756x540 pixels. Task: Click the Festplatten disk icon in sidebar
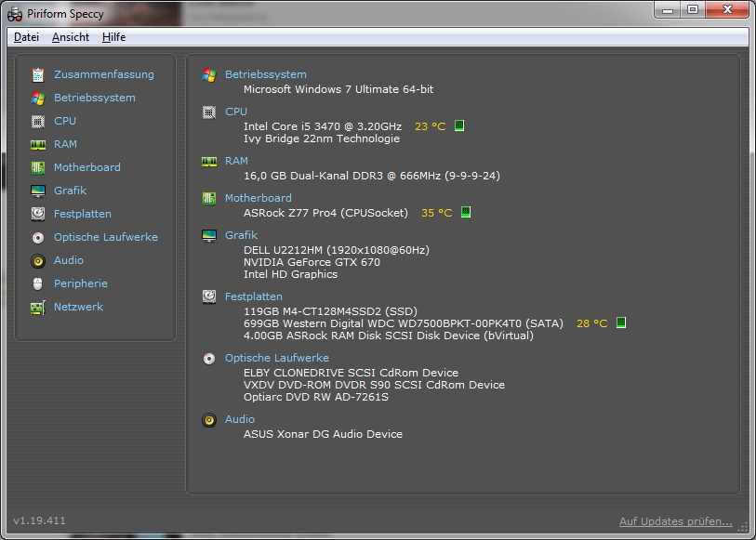point(38,214)
